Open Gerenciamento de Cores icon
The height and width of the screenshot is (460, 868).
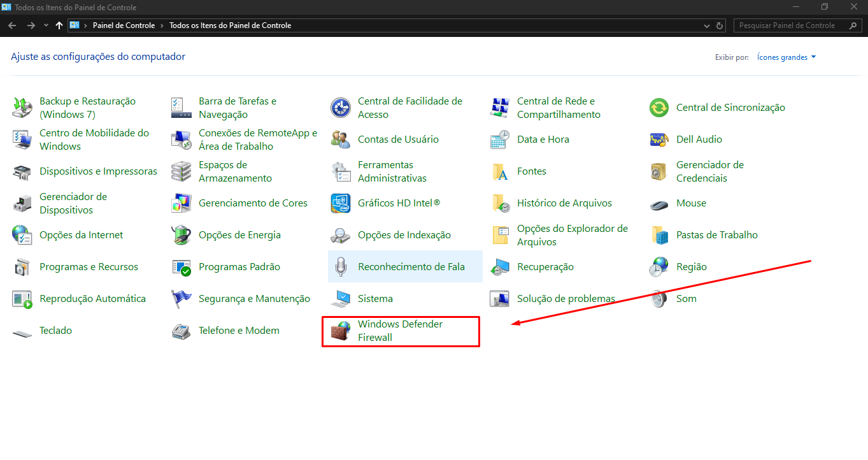[x=181, y=203]
